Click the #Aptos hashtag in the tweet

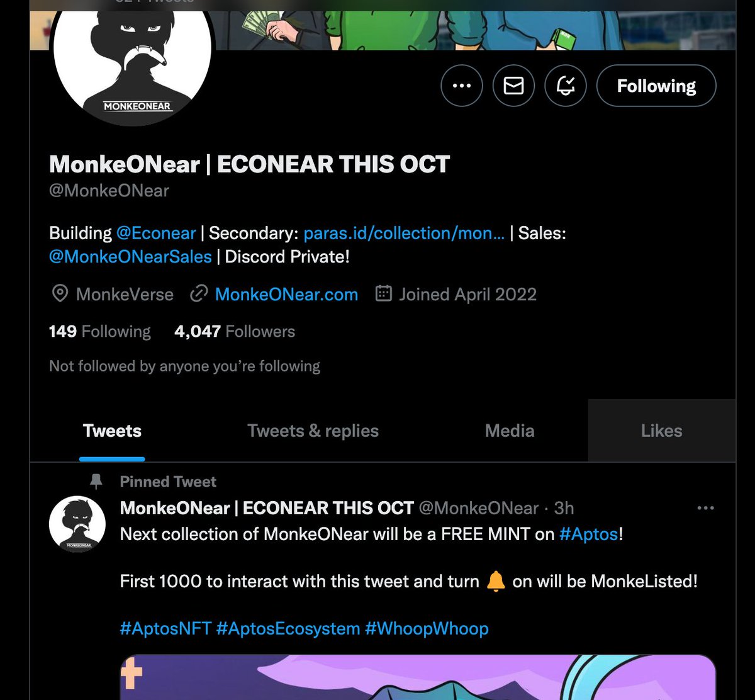(589, 534)
